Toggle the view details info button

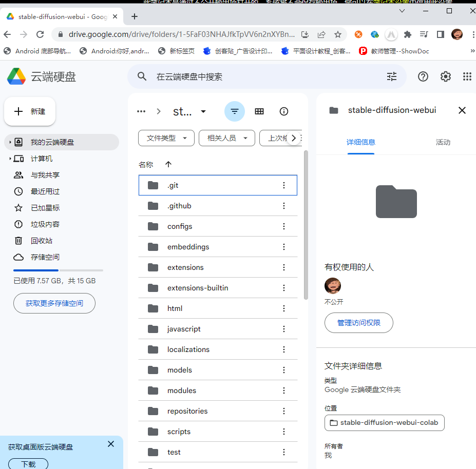pyautogui.click(x=284, y=111)
